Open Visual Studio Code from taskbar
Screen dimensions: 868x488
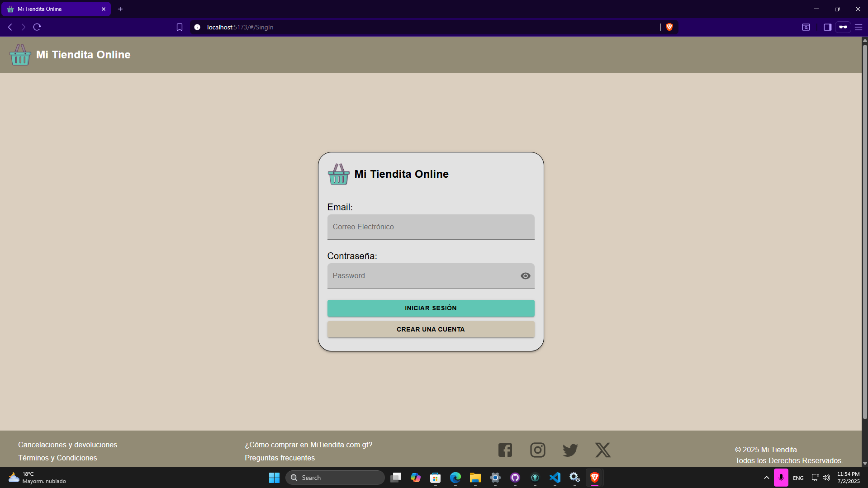click(x=555, y=478)
